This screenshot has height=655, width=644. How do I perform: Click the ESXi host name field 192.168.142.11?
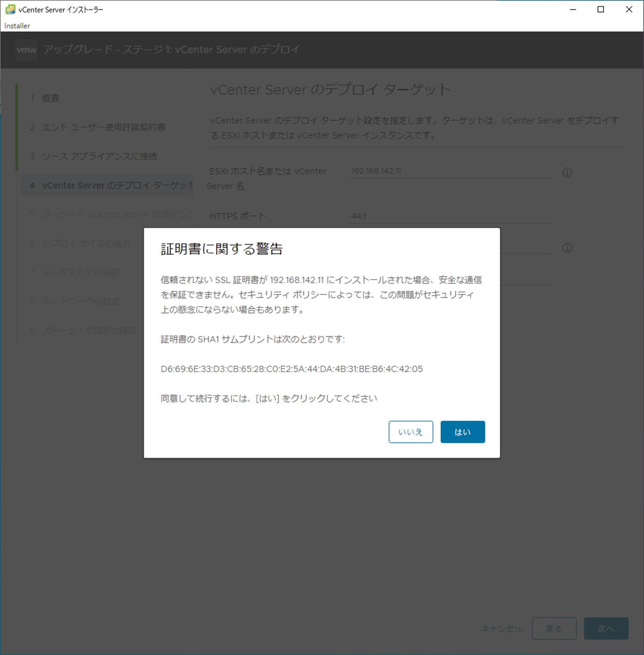click(x=450, y=171)
